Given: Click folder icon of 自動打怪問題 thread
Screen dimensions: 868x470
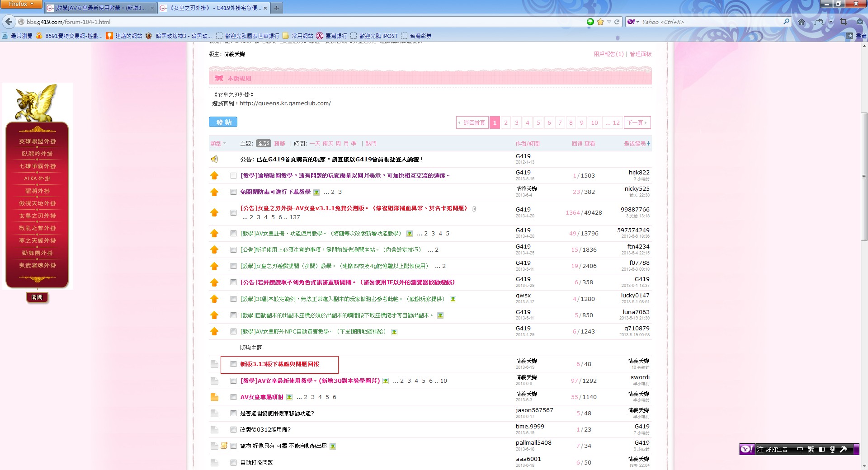Looking at the screenshot, I should (214, 463).
